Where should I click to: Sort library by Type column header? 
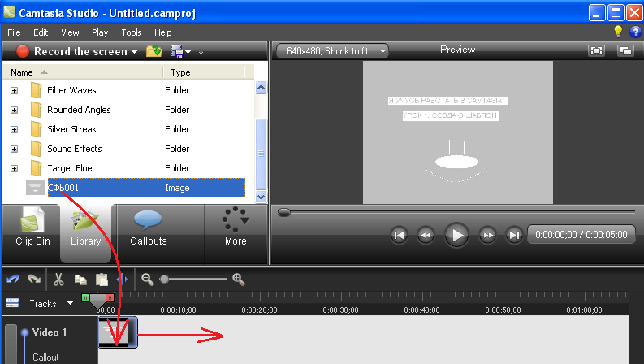click(204, 72)
